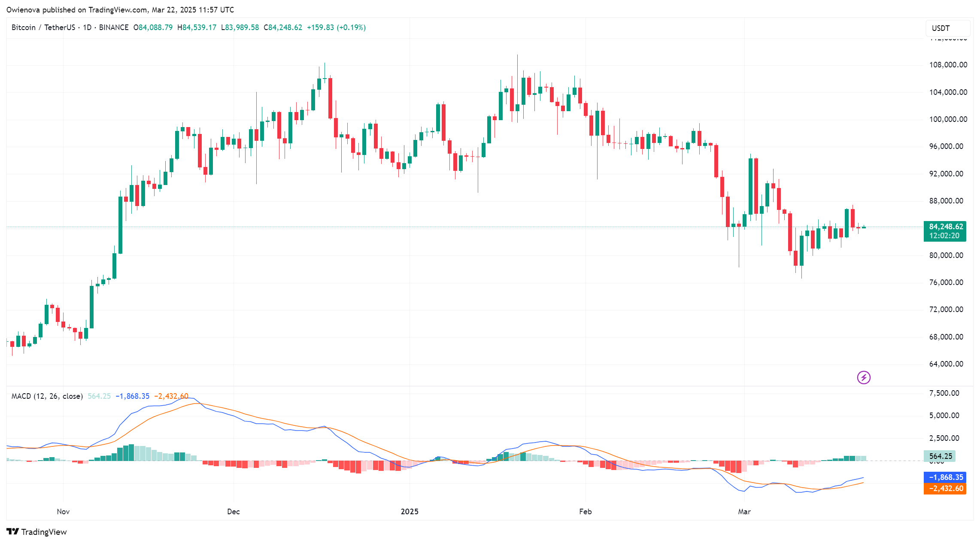This screenshot has height=543, width=980.
Task: Click the 5,000.00 MACD axis label
Action: point(944,416)
